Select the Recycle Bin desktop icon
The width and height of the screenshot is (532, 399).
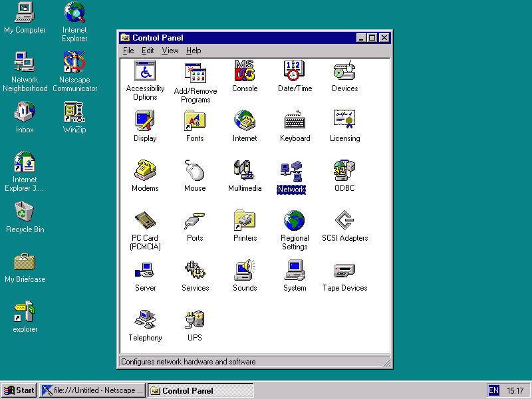[x=25, y=213]
